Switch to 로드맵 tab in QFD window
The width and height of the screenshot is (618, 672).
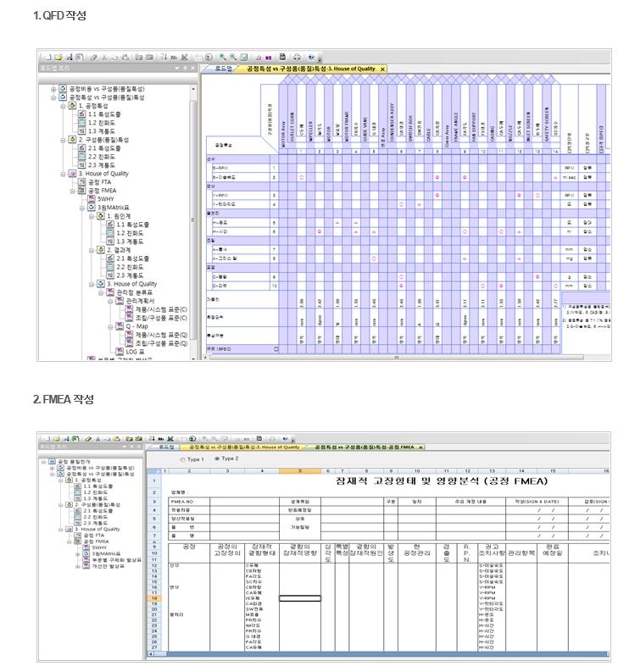pos(224,69)
